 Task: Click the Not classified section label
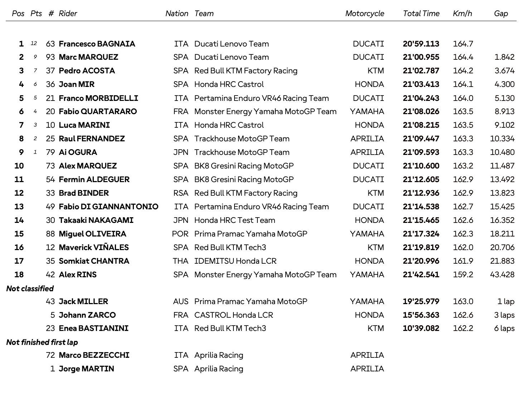click(x=30, y=289)
